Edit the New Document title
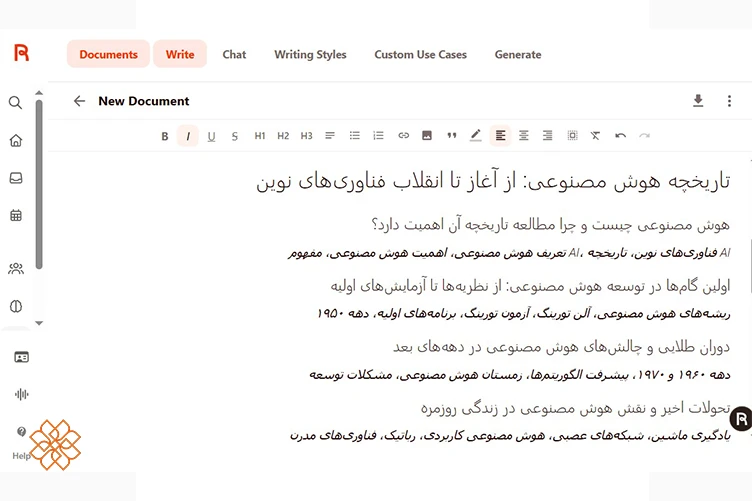 (144, 101)
